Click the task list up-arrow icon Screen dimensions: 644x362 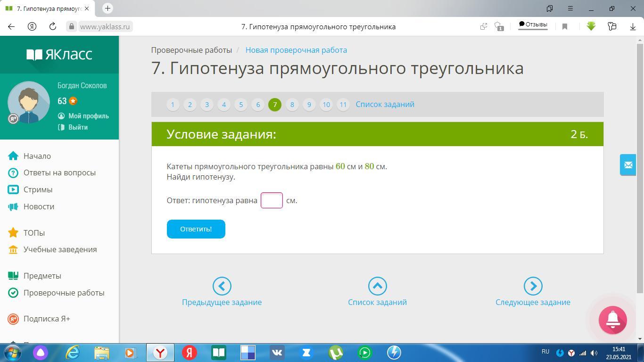[x=377, y=286]
